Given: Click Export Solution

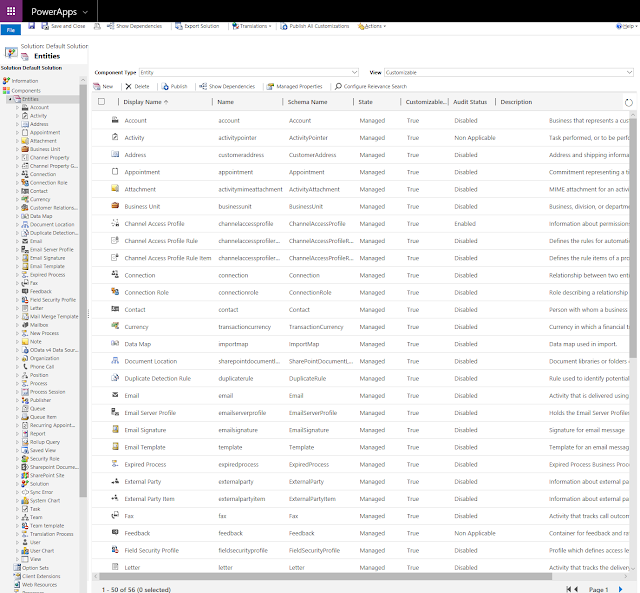Looking at the screenshot, I should click(x=197, y=26).
